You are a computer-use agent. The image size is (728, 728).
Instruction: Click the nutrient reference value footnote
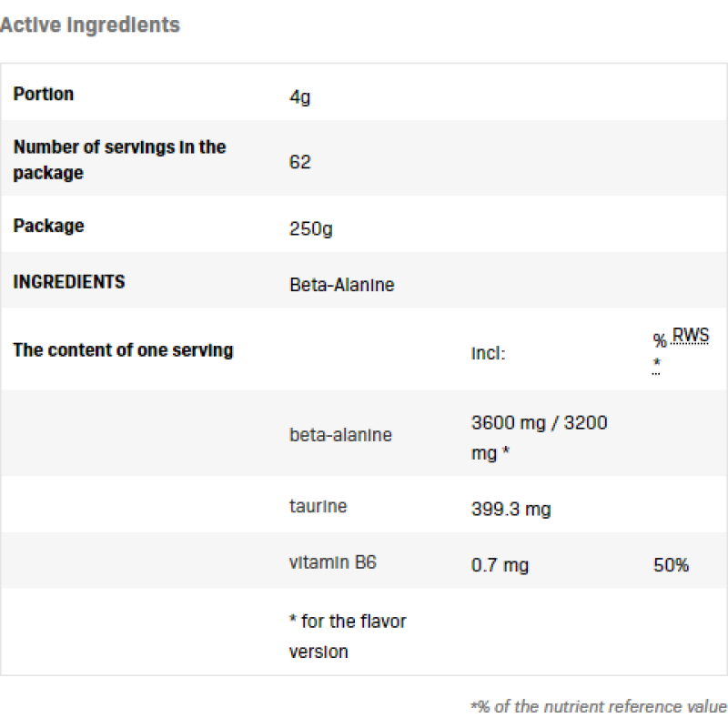[598, 706]
